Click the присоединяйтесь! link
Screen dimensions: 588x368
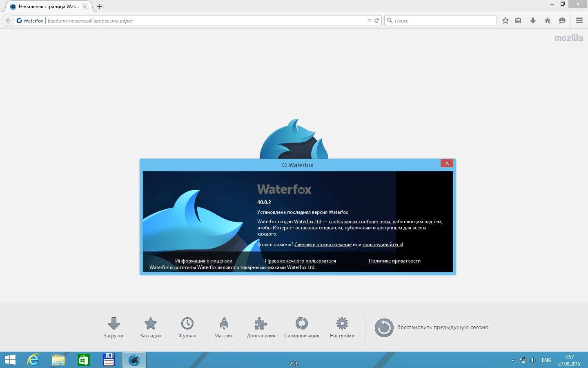point(383,245)
